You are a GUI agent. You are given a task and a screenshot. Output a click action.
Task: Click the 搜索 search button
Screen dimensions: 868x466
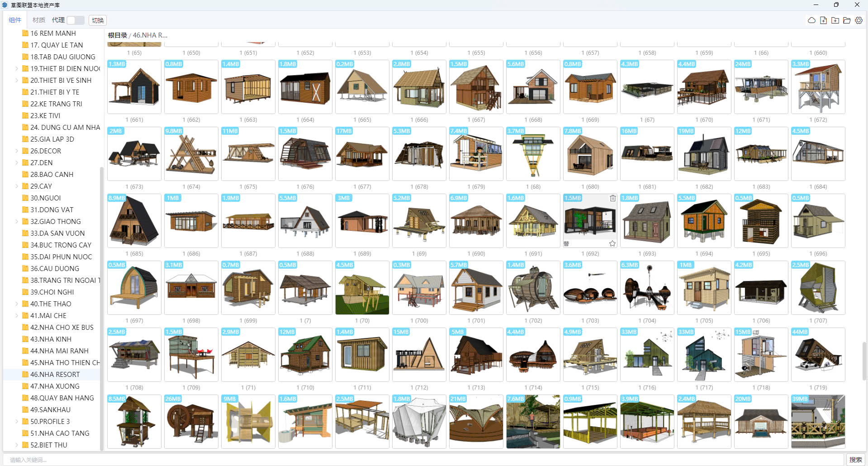(855, 460)
